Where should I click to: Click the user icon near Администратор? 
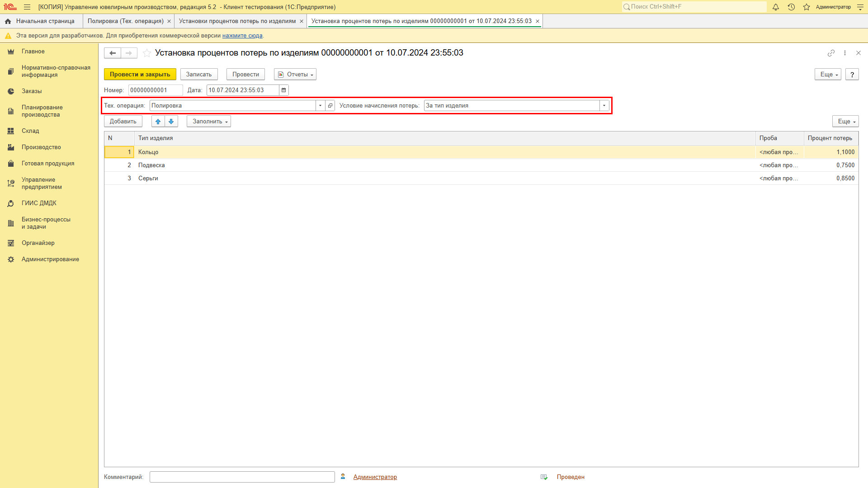(x=343, y=476)
